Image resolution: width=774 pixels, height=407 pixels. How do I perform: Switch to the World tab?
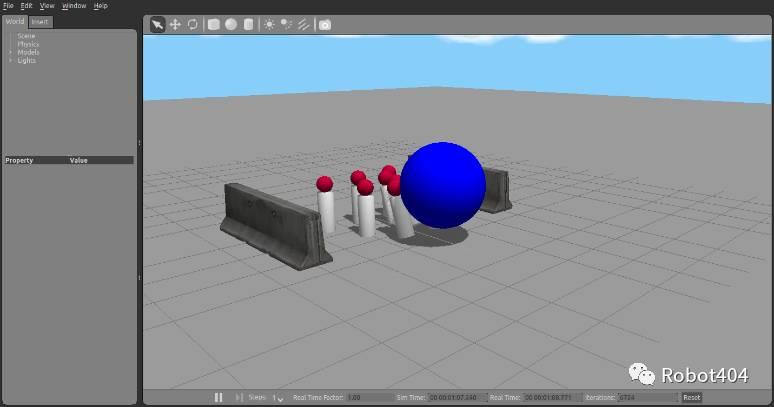click(x=15, y=21)
